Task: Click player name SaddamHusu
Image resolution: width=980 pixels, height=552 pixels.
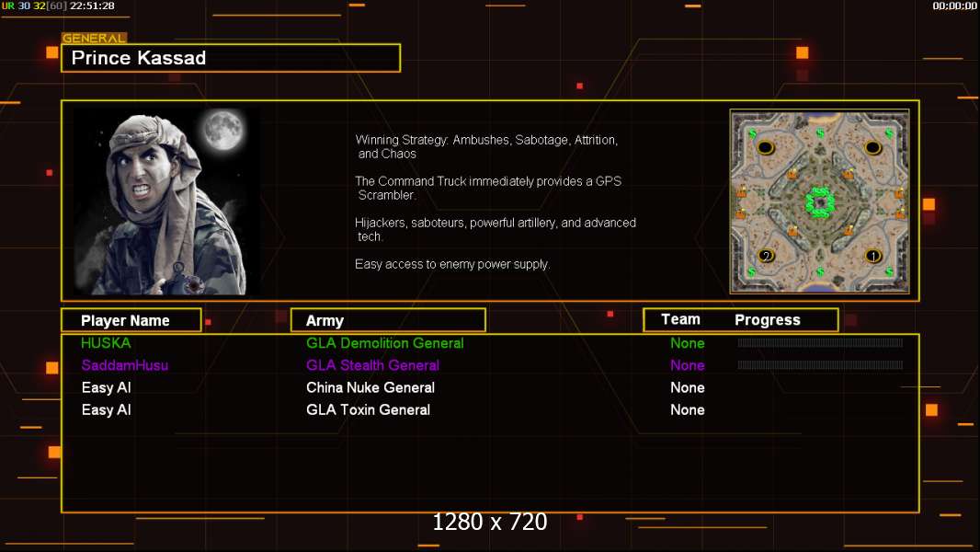Action: click(x=124, y=365)
